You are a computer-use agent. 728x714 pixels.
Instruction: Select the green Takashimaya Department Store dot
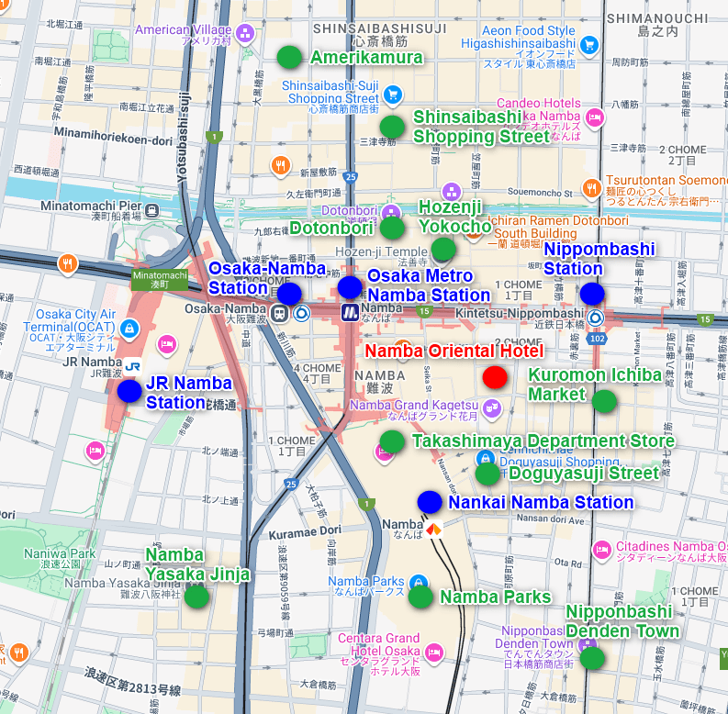(x=392, y=441)
